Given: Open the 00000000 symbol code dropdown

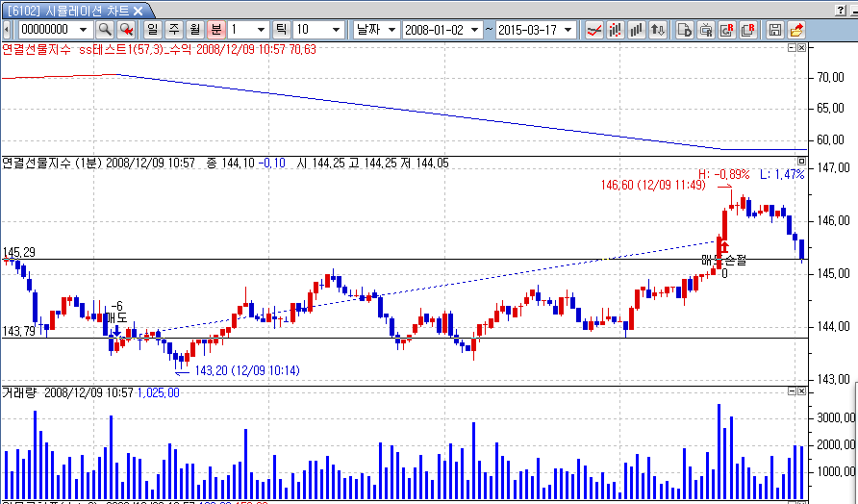Looking at the screenshot, I should 83,30.
